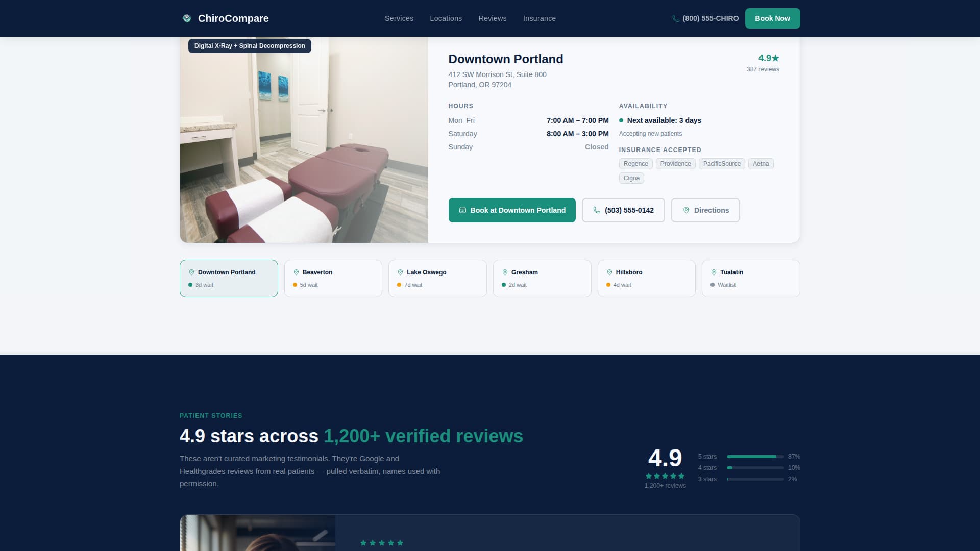The width and height of the screenshot is (980, 551).
Task: Click the phone receiver icon beside (503) 555-0142
Action: point(596,210)
